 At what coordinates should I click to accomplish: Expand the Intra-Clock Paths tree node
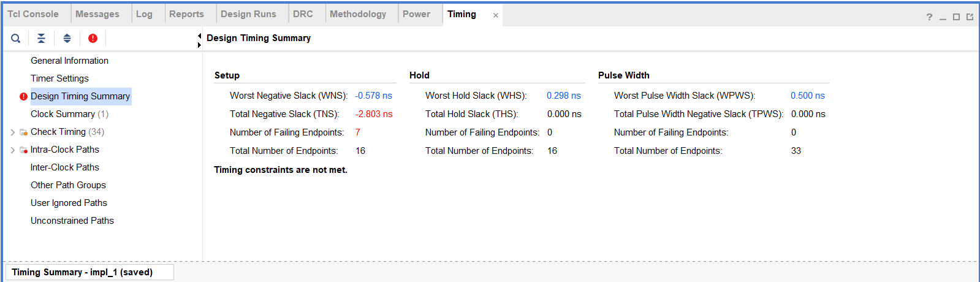click(13, 150)
